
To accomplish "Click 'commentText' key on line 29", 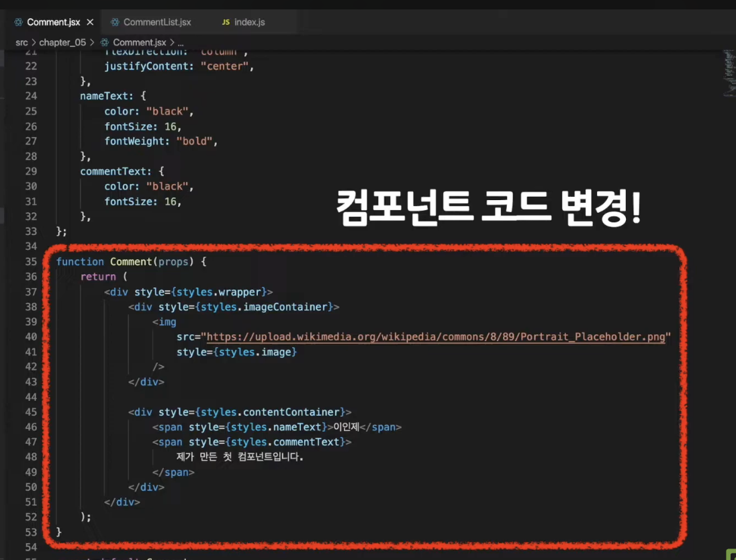I will [x=113, y=171].
